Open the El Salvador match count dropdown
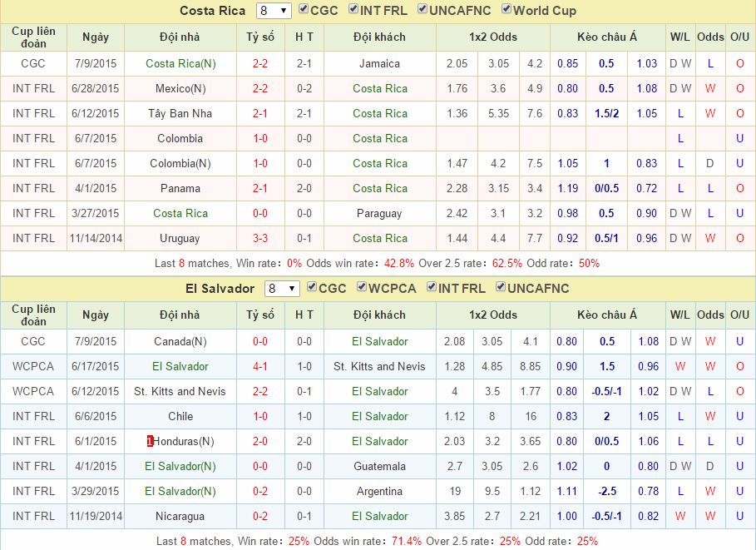This screenshot has width=756, height=550. [x=282, y=289]
